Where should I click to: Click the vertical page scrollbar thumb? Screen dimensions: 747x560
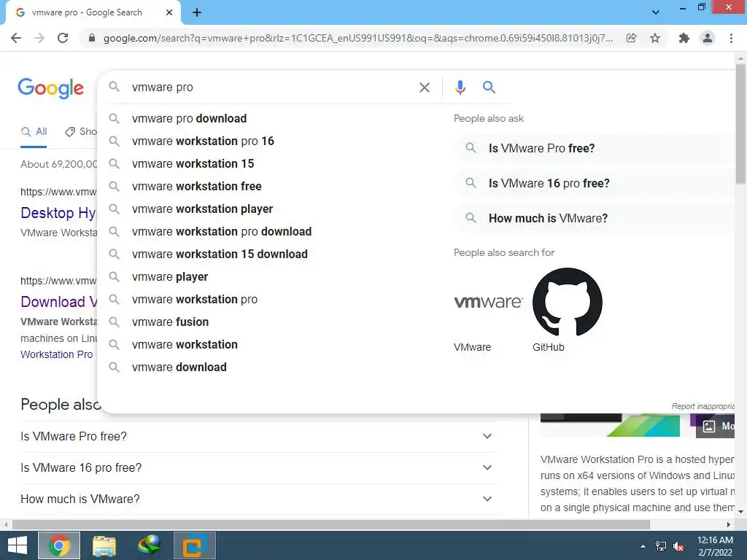point(740,122)
